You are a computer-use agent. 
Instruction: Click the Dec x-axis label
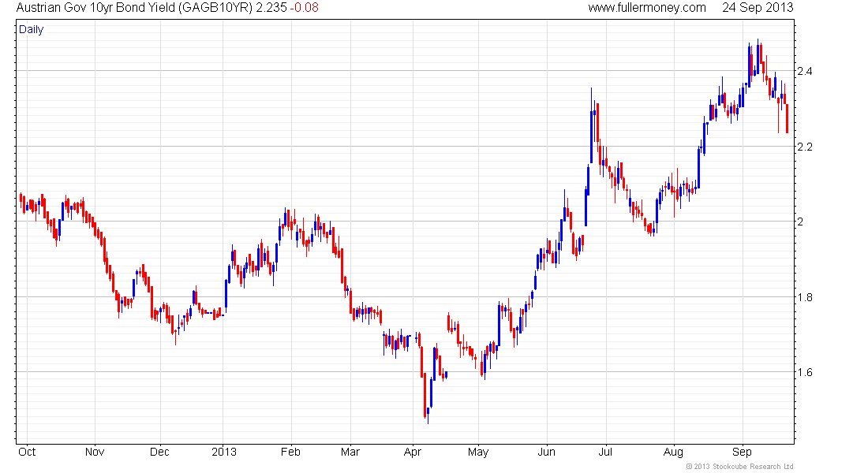(x=159, y=452)
